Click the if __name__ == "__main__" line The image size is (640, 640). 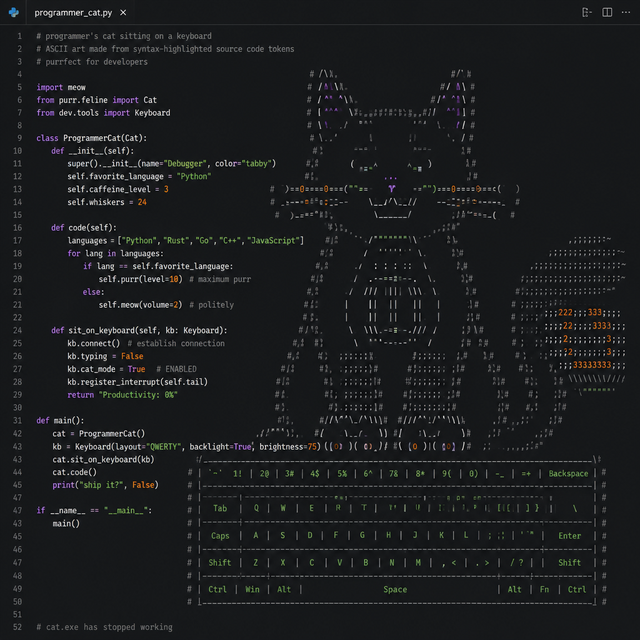pos(94,511)
